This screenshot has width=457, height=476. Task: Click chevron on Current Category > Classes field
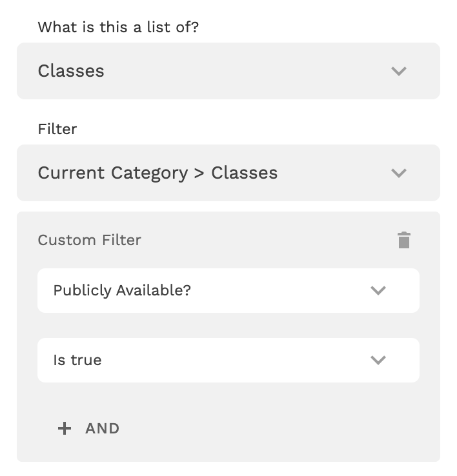pos(399,173)
